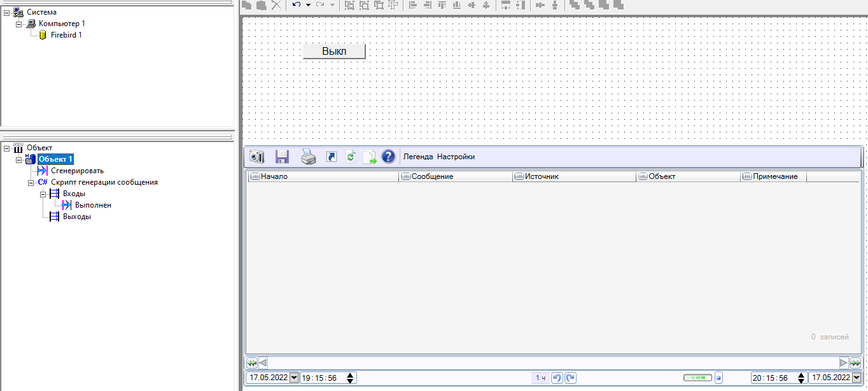Click the paste icon in top toolbar
This screenshot has height=391, width=868.
point(261,4)
